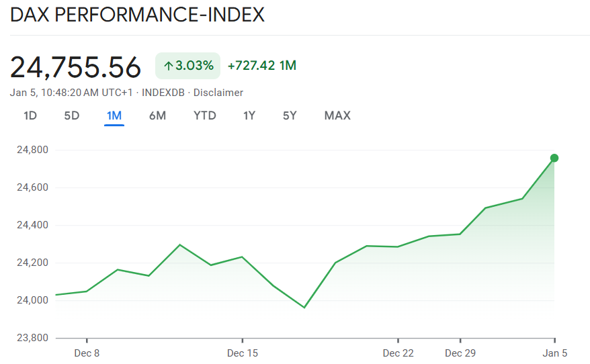Click the green endpoint dot on chart
The height and width of the screenshot is (364, 590).
(554, 158)
